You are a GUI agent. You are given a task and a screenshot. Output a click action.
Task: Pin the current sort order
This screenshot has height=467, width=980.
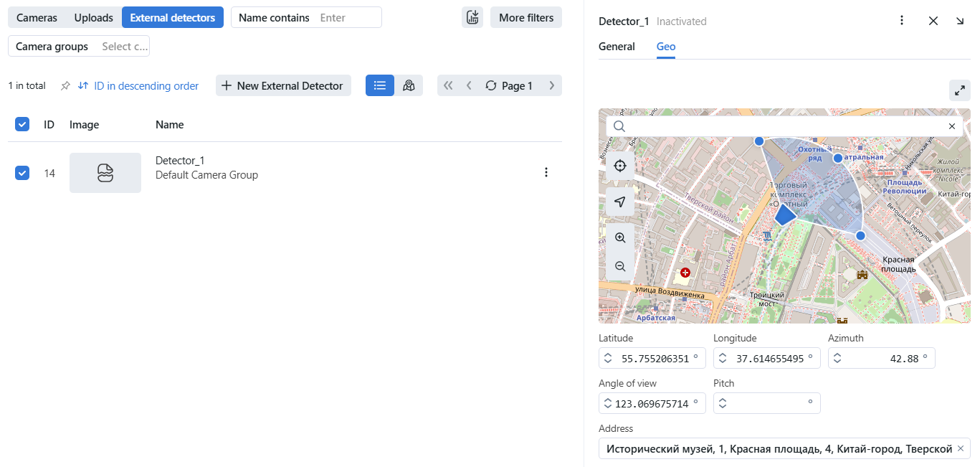pos(65,86)
